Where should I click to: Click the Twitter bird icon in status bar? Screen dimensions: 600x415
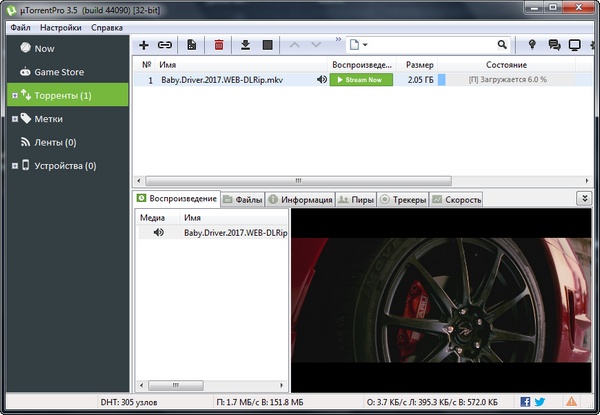click(541, 402)
